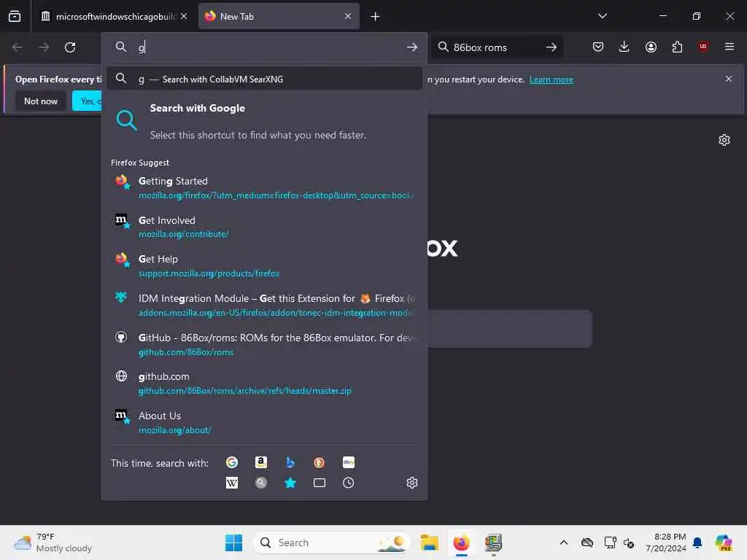Search this time with the Wikipedia icon
This screenshot has width=747, height=560.
231,483
